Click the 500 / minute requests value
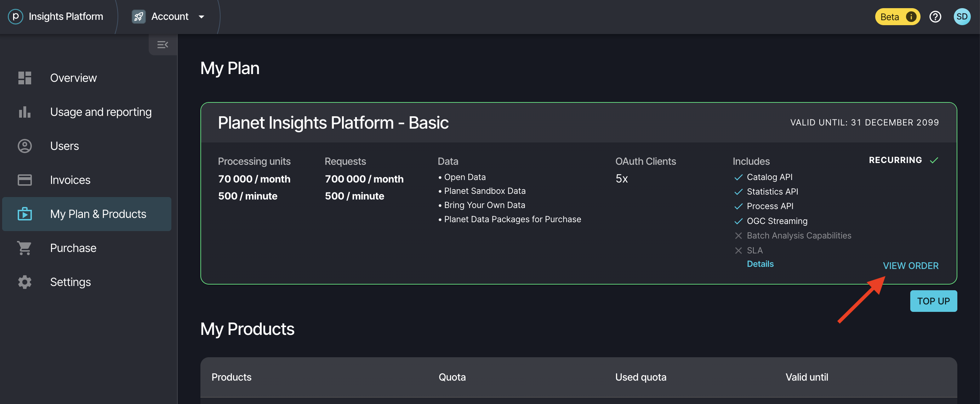This screenshot has height=404, width=980. [x=354, y=196]
